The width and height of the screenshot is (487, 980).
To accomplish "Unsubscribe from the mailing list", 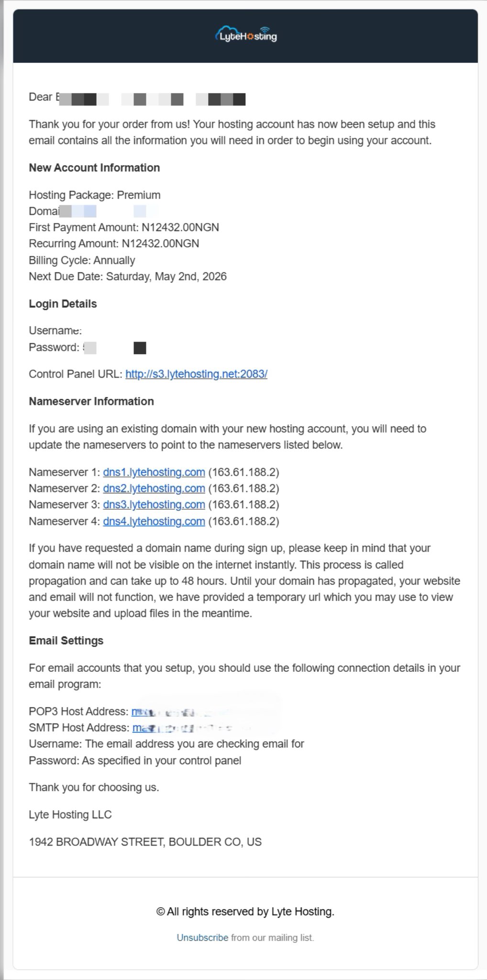I will 202,937.
